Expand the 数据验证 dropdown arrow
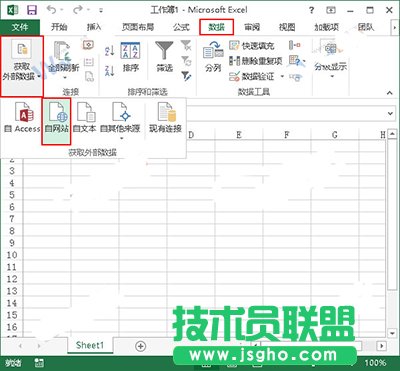 (x=282, y=76)
